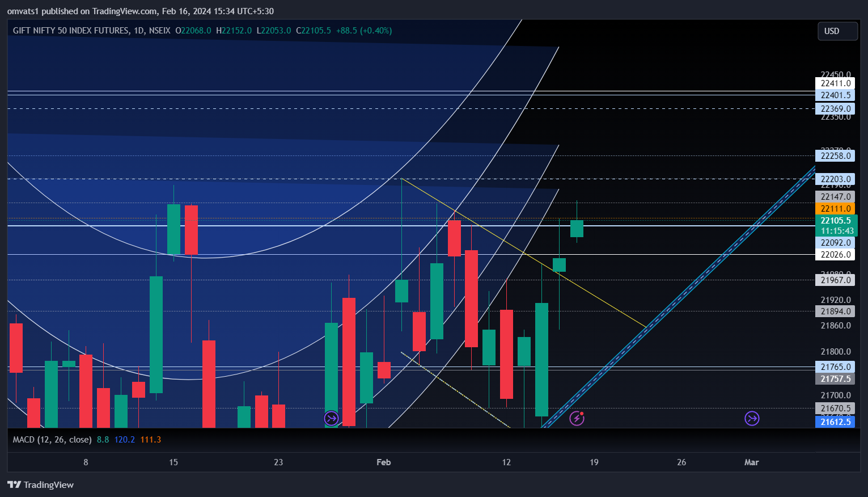Click the date label 15 on time axis
Image resolution: width=868 pixels, height=497 pixels.
click(x=173, y=462)
